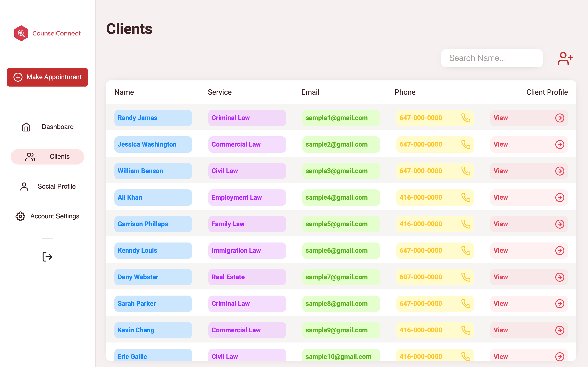Go to Account Settings
588x367 pixels.
47,216
